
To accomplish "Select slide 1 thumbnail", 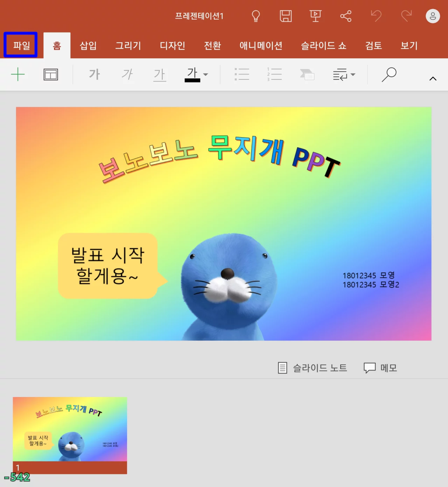I will point(70,435).
